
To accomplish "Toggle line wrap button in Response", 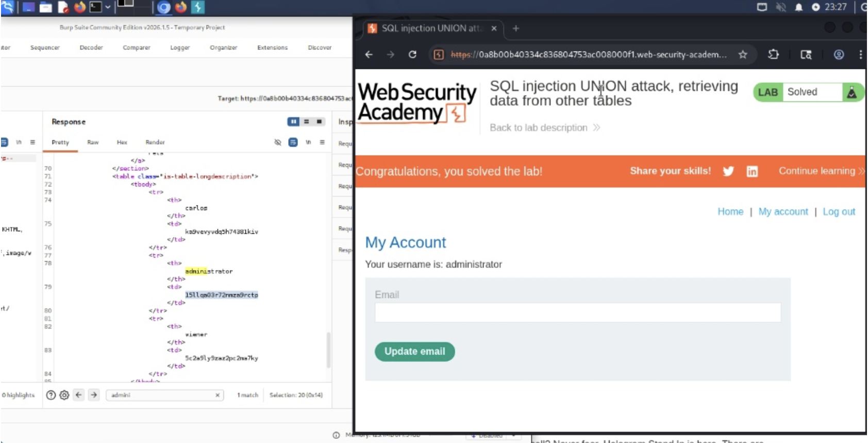I will point(293,142).
